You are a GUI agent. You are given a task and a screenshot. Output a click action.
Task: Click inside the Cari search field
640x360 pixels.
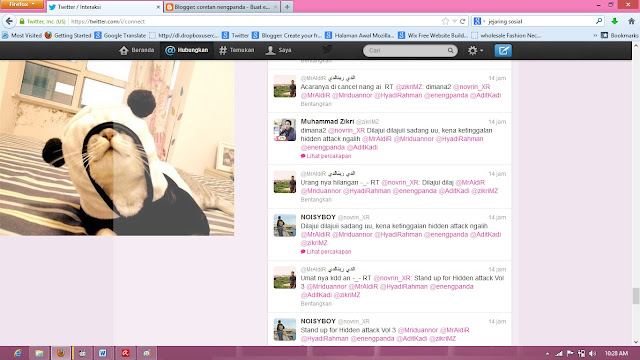coord(404,50)
